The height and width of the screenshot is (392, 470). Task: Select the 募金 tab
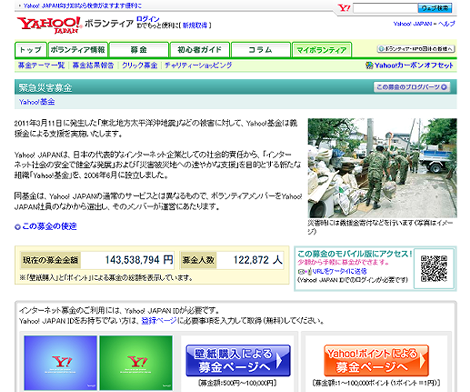tap(139, 50)
